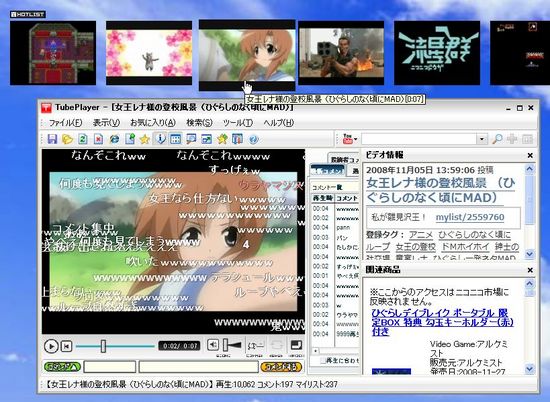The height and width of the screenshot is (402, 550).
Task: Toggle comment display button in player
Action: [255, 346]
